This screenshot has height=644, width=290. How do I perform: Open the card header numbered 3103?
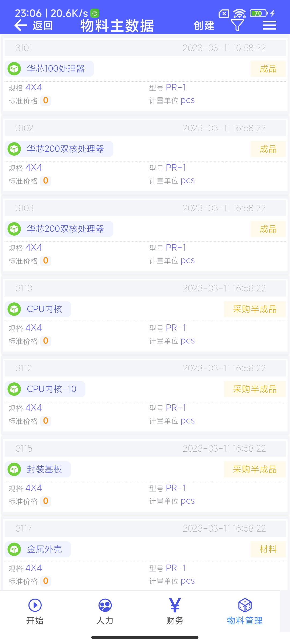(x=145, y=208)
